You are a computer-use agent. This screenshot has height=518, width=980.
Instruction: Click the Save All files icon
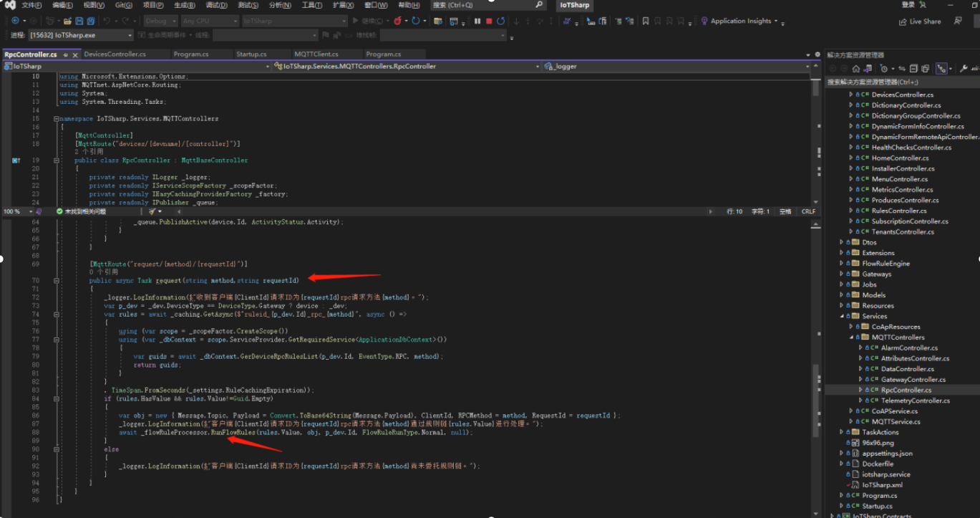click(90, 21)
